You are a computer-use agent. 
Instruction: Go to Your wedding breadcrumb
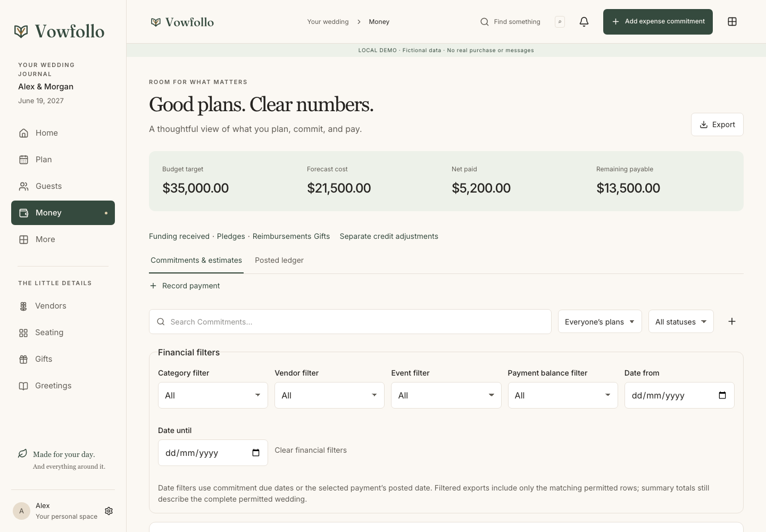pos(328,22)
